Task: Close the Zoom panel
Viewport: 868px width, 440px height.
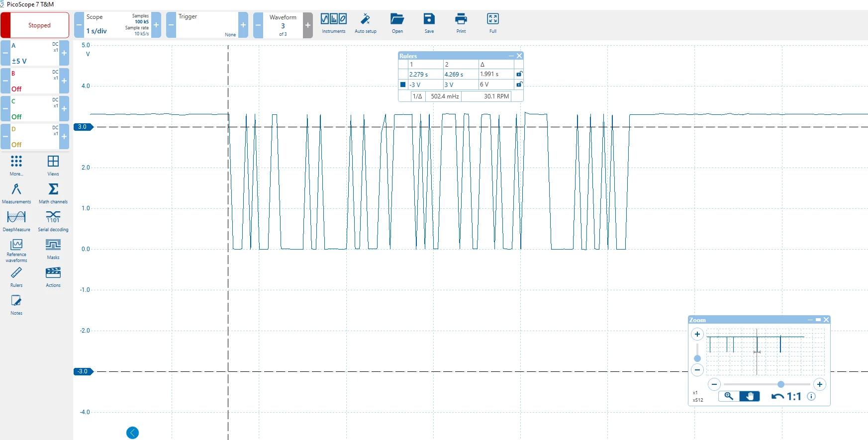Action: pyautogui.click(x=826, y=320)
